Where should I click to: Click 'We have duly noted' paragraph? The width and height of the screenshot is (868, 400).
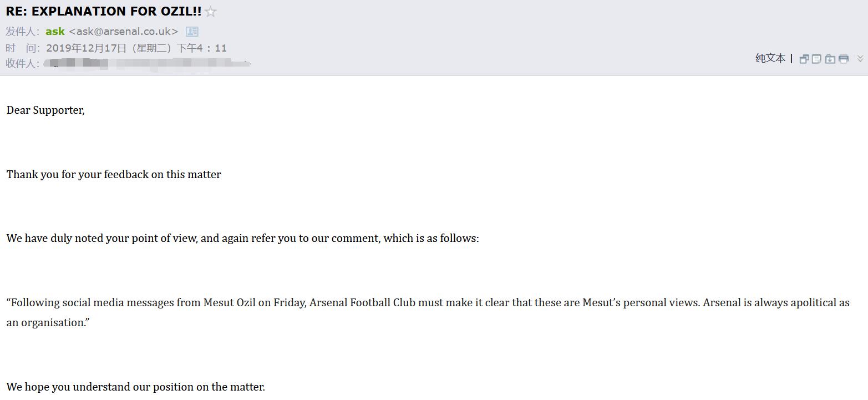[x=243, y=238]
